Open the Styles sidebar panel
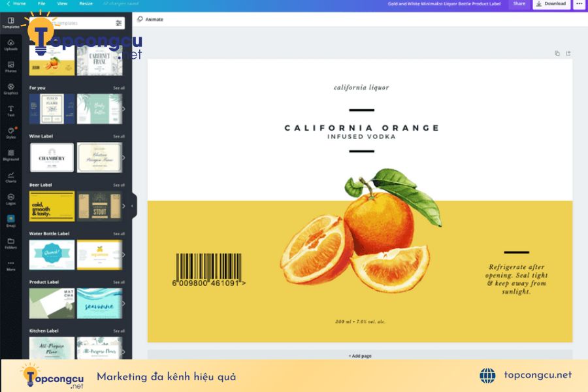The height and width of the screenshot is (392, 588). click(x=11, y=133)
